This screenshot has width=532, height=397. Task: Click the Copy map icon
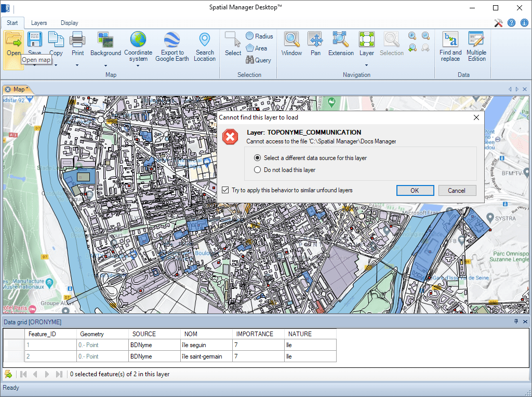click(x=56, y=39)
